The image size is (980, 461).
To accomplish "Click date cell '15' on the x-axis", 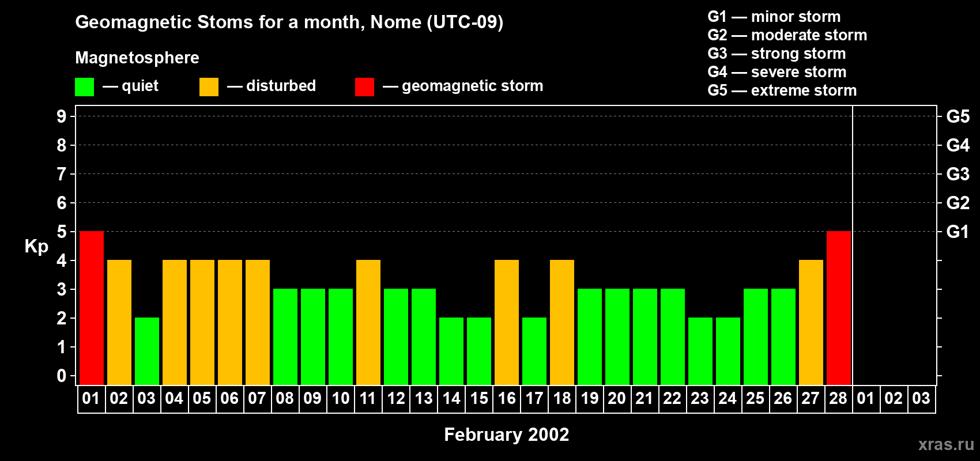I will 479,399.
